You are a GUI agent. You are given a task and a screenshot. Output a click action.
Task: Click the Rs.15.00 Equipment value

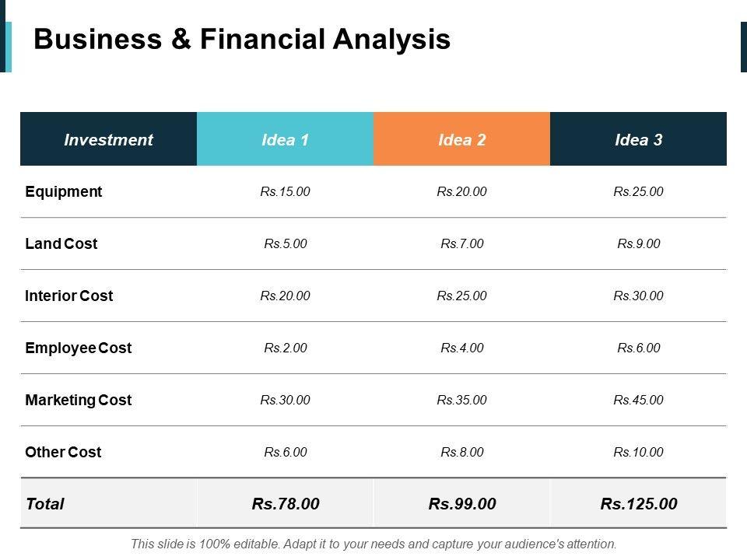[x=286, y=191]
